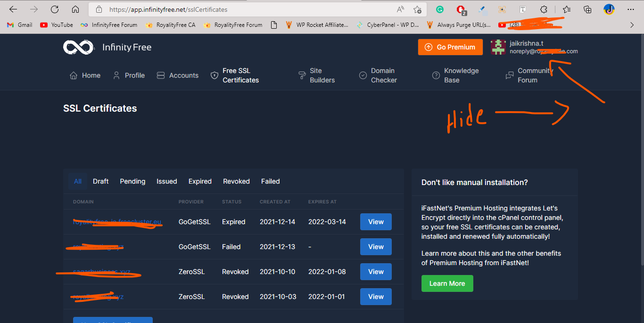Open the Always Purge URL bookmark
644x323 pixels.
(459, 25)
